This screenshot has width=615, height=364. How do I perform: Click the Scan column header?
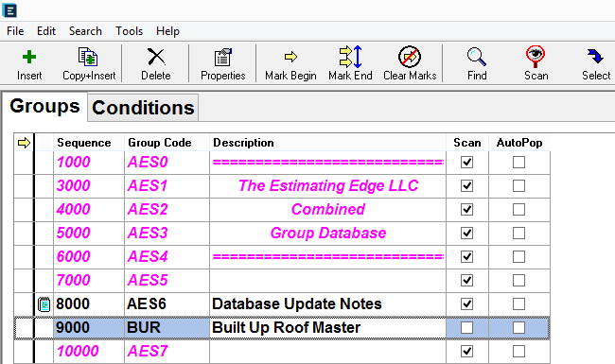pos(467,143)
